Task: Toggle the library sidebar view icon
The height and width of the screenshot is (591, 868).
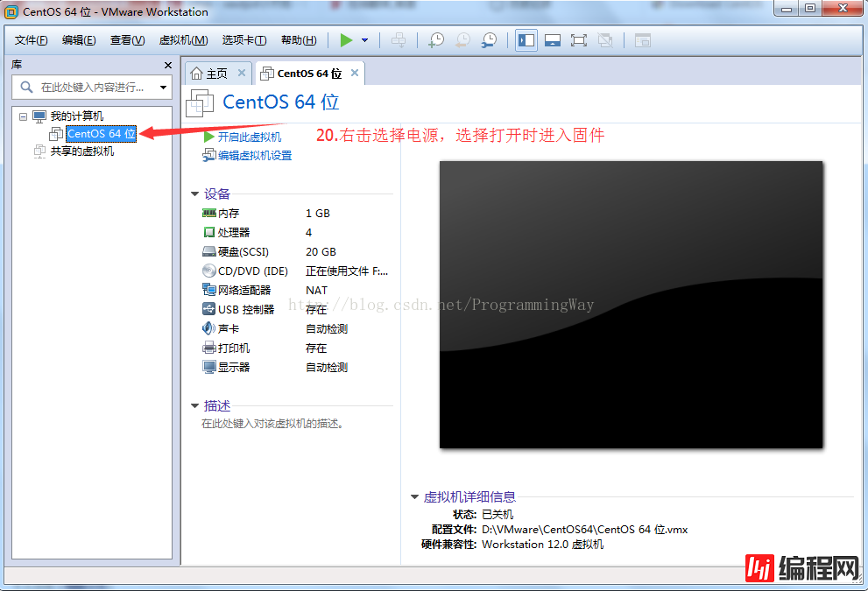Action: [526, 40]
